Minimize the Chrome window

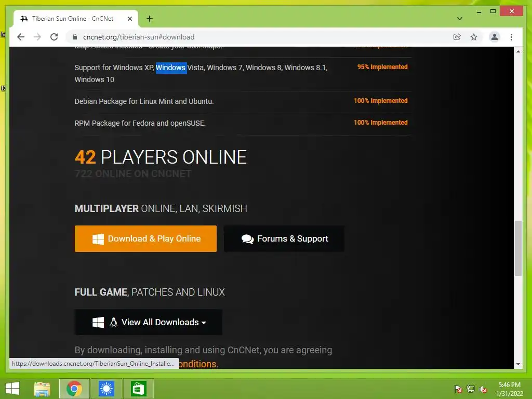(478, 12)
